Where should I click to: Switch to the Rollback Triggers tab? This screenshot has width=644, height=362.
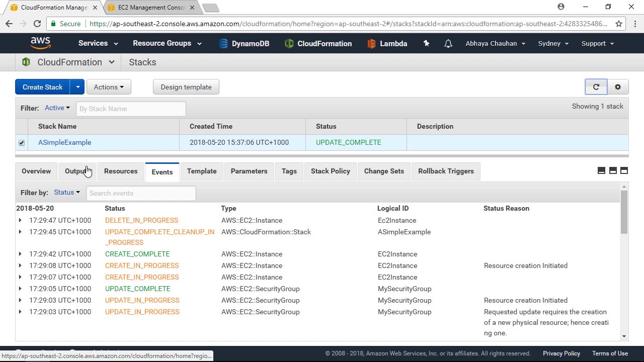tap(446, 171)
